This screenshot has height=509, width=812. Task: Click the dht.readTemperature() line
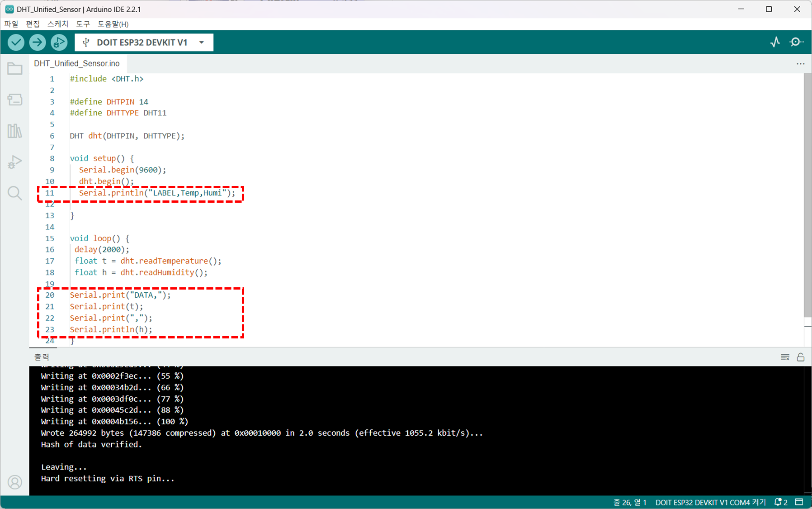[148, 261]
